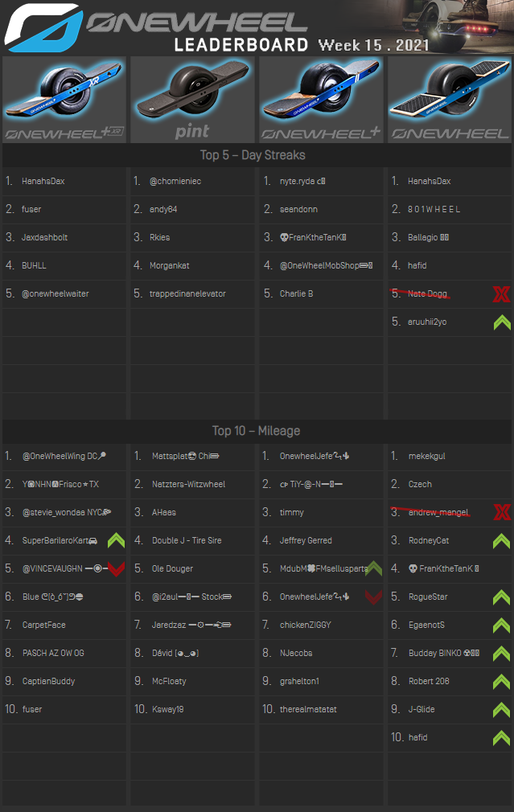Click green up arrow next to J-Glide
Image resolution: width=514 pixels, height=812 pixels.
[501, 710]
